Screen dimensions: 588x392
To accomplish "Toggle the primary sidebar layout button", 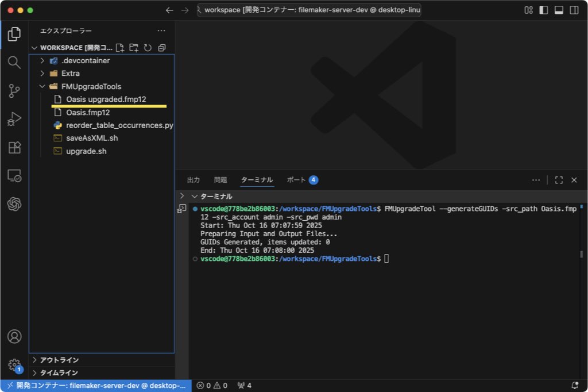I will [x=543, y=10].
